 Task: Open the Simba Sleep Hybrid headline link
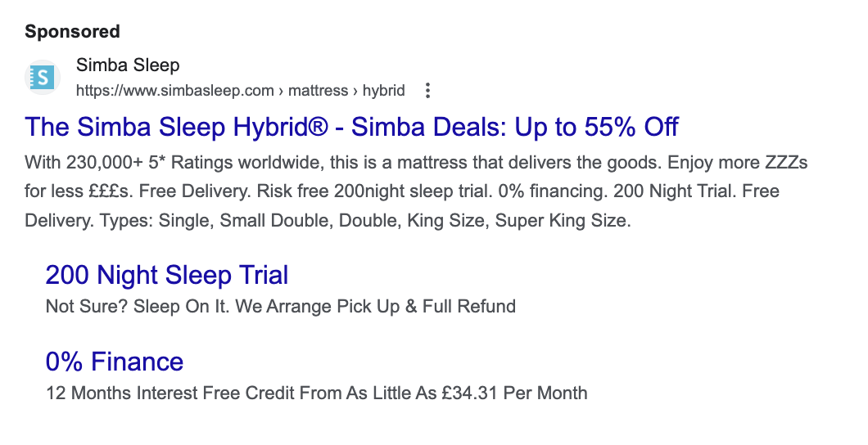[x=351, y=127]
